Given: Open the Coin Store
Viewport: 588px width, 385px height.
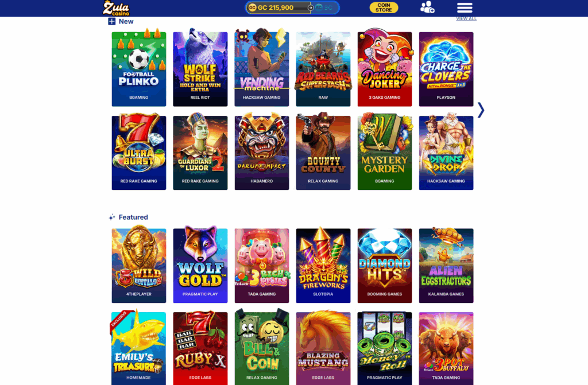Looking at the screenshot, I should 384,7.
